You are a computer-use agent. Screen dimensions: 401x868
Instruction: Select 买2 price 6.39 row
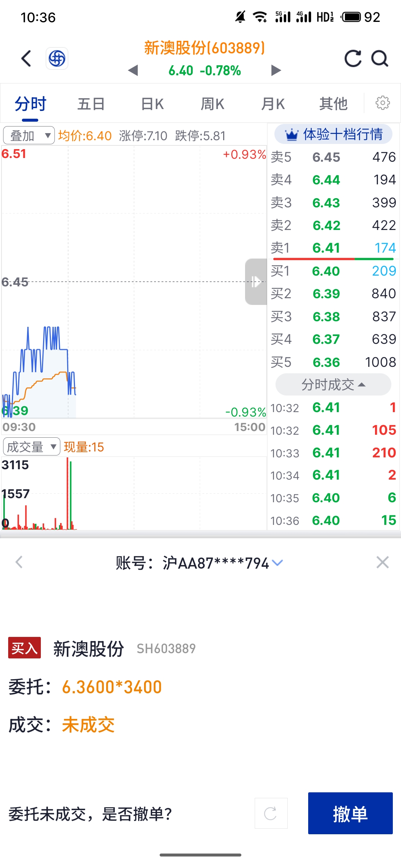(333, 294)
